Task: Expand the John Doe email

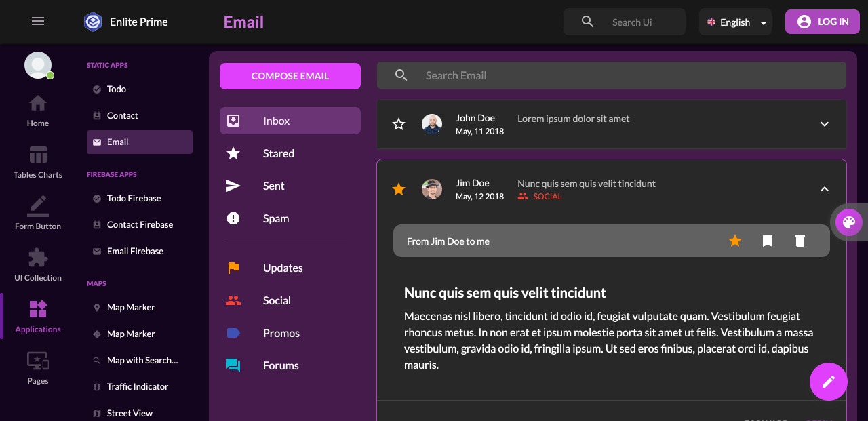Action: pos(825,124)
